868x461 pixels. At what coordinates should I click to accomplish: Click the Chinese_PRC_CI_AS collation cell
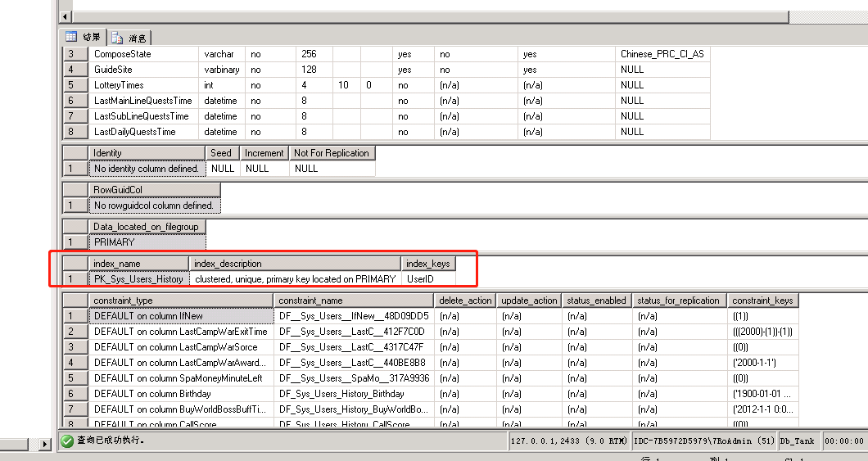662,54
